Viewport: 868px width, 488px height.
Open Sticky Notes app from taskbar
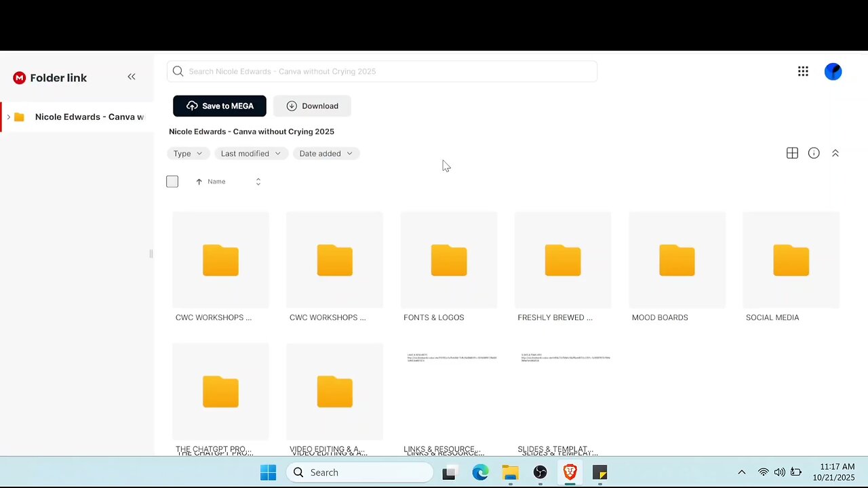point(599,472)
